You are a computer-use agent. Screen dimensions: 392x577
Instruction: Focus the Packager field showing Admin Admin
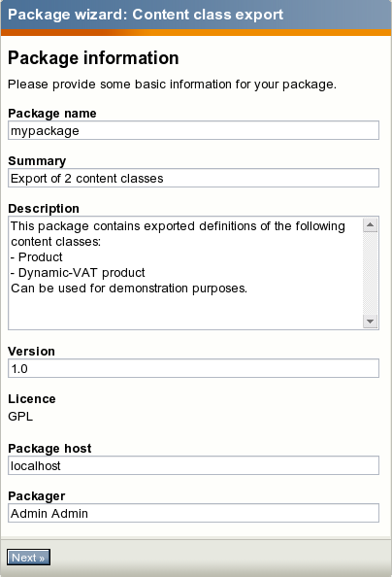[193, 513]
